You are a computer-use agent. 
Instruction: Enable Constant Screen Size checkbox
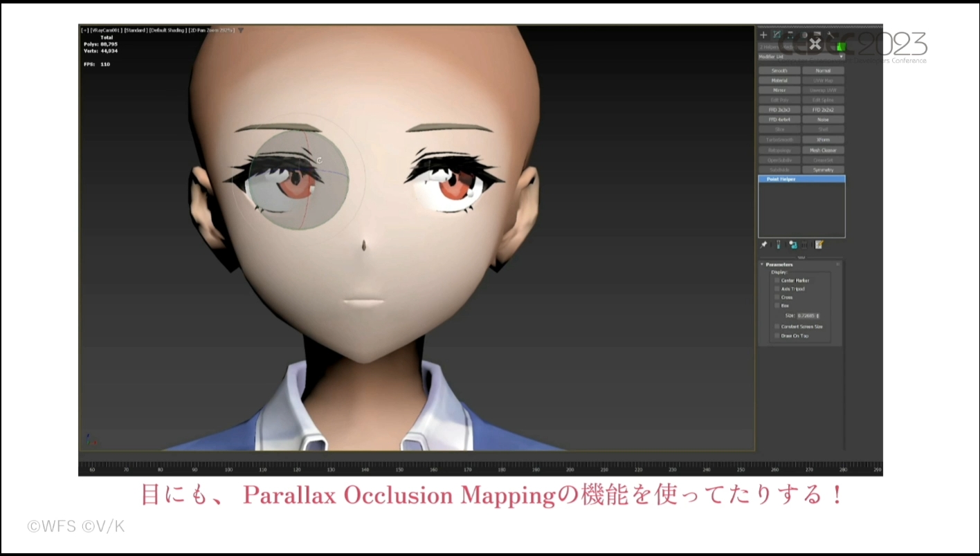[777, 326]
